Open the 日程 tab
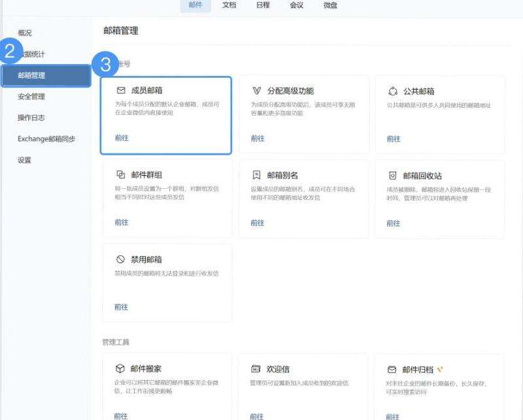 pos(263,5)
